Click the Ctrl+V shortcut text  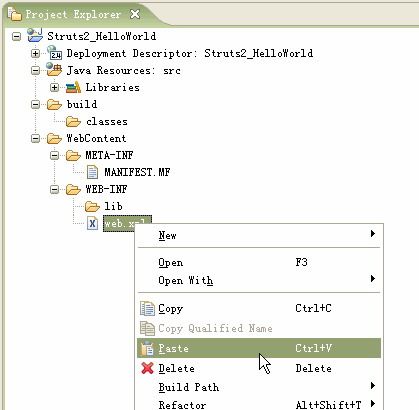tap(313, 348)
